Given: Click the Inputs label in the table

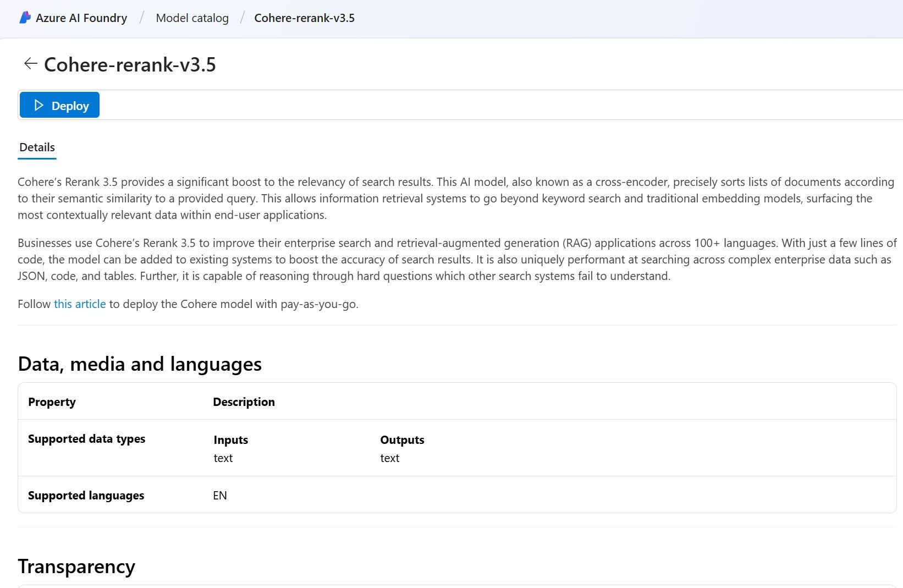Looking at the screenshot, I should coord(230,440).
